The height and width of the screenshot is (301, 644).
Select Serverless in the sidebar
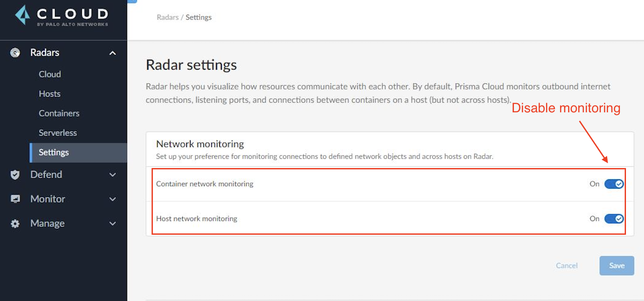(x=58, y=133)
